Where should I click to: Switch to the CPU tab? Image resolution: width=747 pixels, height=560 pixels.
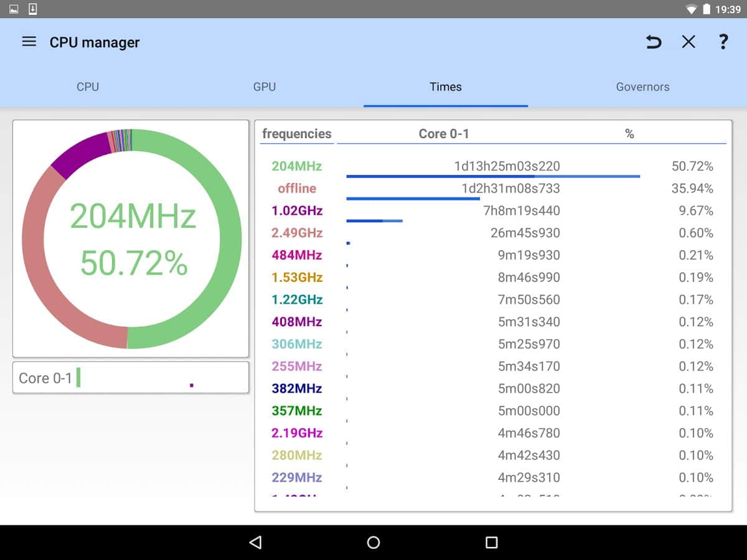(88, 87)
